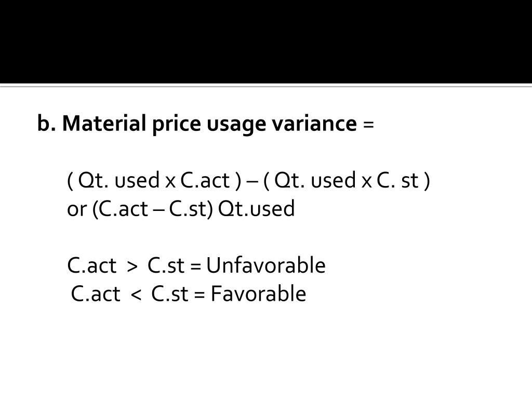
Task: Click the word 'or' starting second formula
Action: pyautogui.click(x=77, y=210)
